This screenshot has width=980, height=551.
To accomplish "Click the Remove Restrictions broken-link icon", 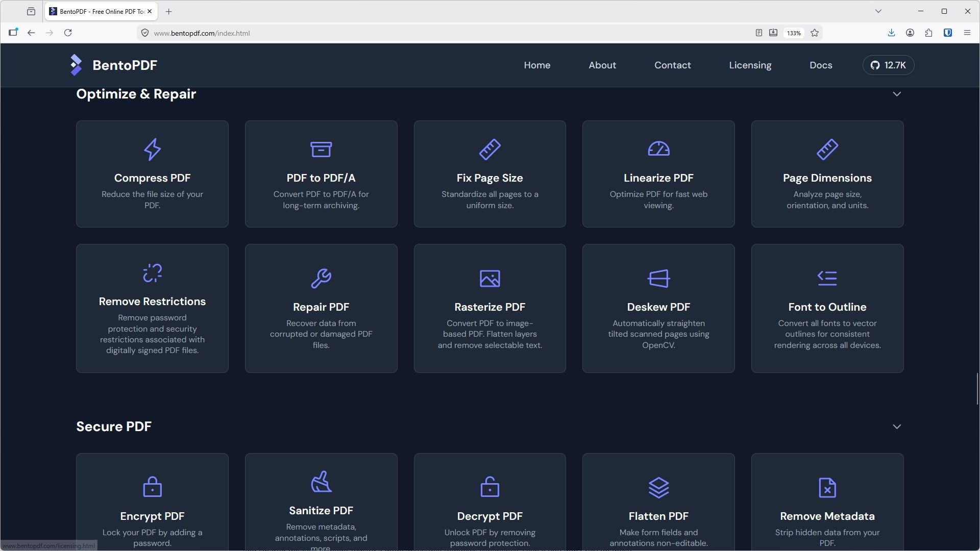I will click(x=152, y=273).
